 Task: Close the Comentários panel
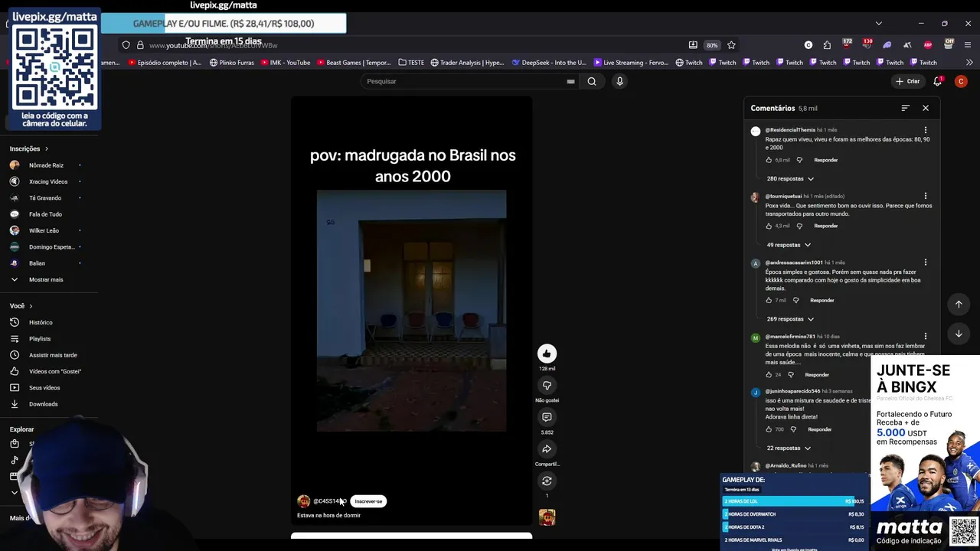(926, 108)
